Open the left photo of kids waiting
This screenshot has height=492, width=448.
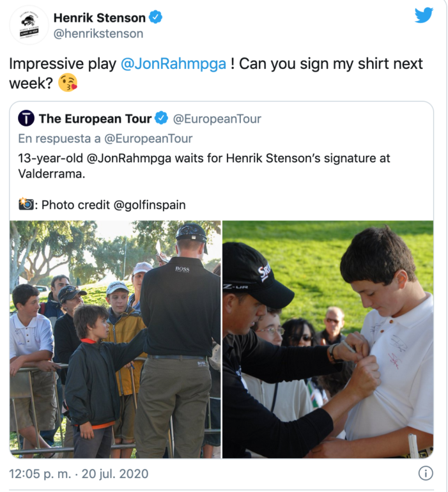(x=115, y=339)
